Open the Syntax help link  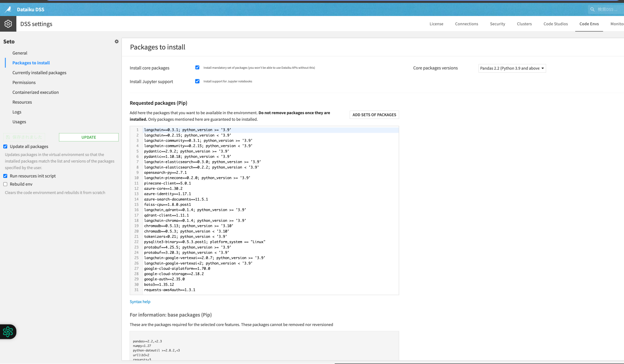coord(140,301)
